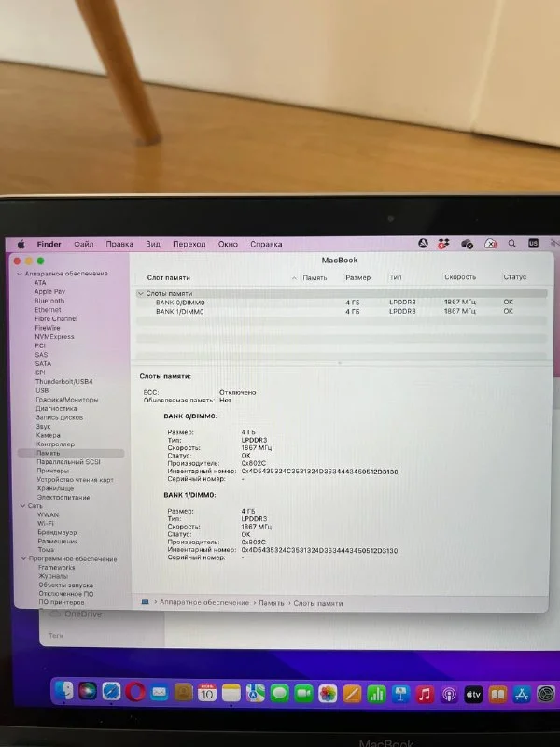Image resolution: width=560 pixels, height=747 pixels.
Task: Open Music app in dock
Action: coord(425,695)
